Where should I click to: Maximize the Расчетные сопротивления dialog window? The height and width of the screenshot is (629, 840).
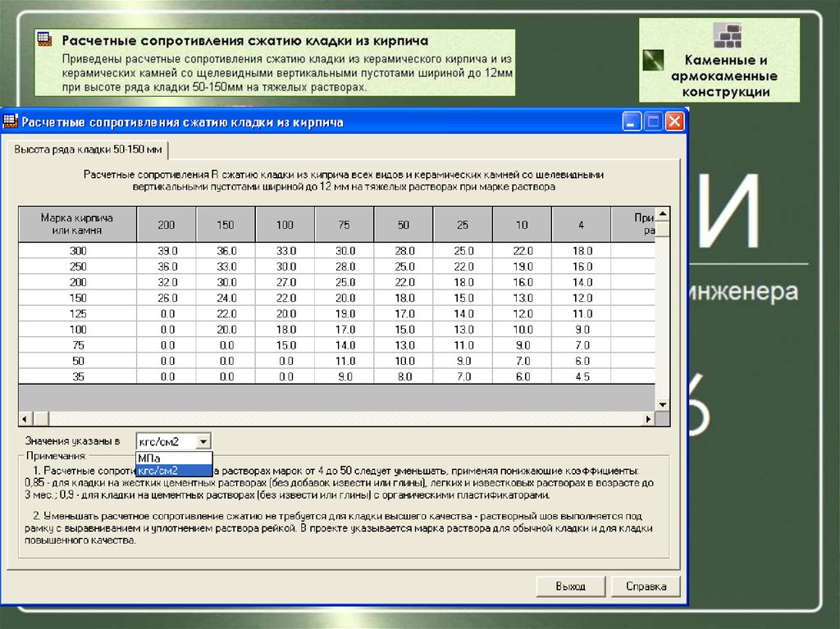[x=653, y=122]
